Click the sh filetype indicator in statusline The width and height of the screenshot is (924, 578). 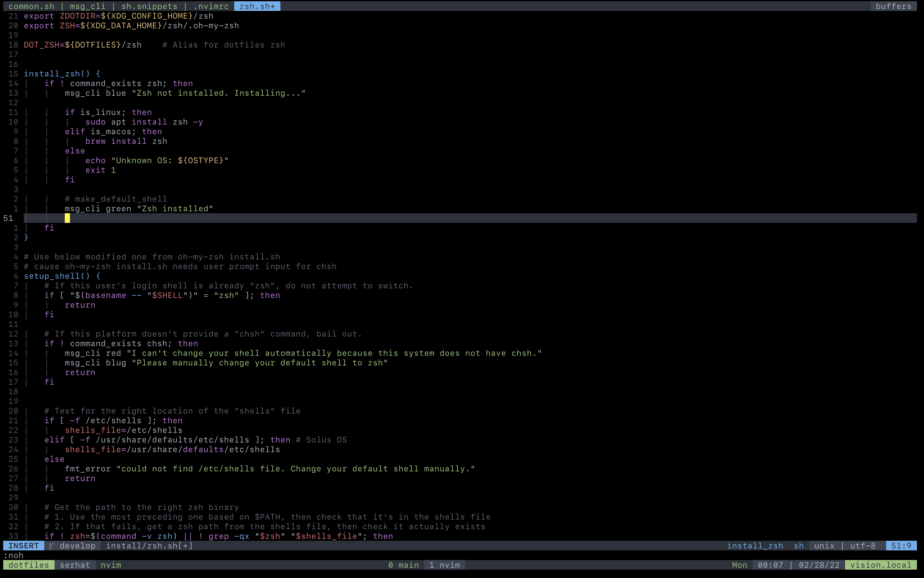[799, 546]
